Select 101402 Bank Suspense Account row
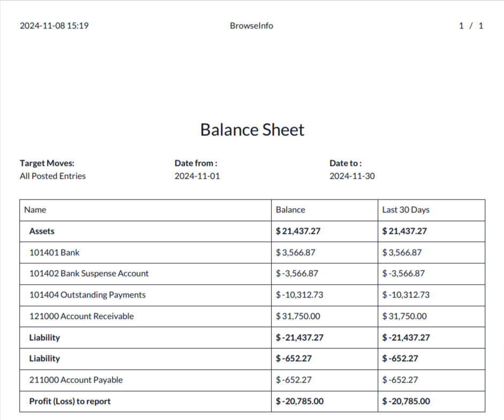The width and height of the screenshot is (504, 420). coord(89,273)
